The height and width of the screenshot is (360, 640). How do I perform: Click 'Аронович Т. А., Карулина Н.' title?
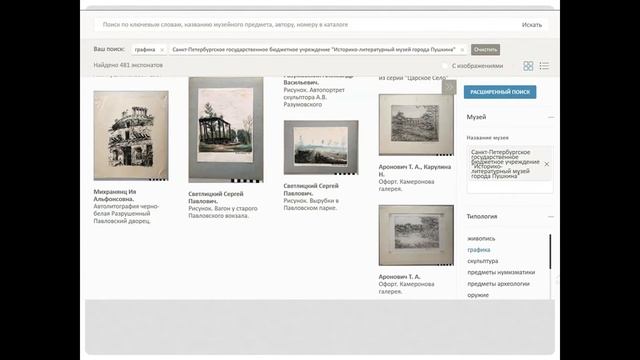click(x=415, y=170)
